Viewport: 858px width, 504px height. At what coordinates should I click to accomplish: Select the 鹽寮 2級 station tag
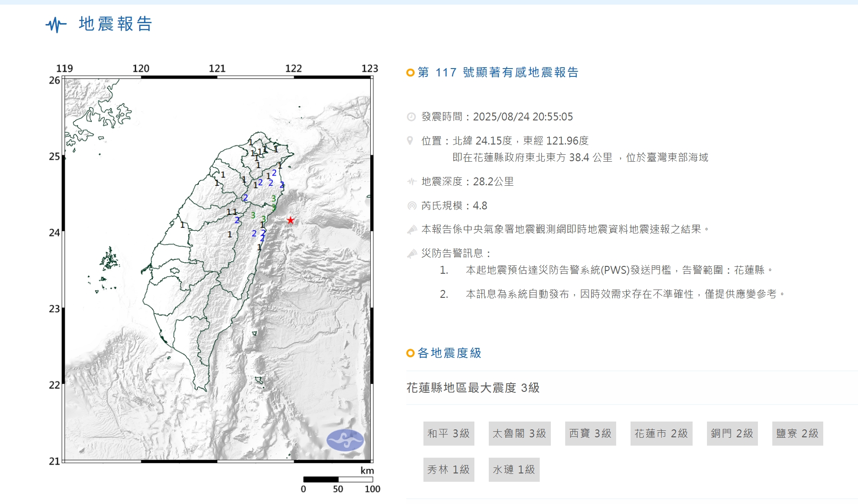(x=797, y=434)
